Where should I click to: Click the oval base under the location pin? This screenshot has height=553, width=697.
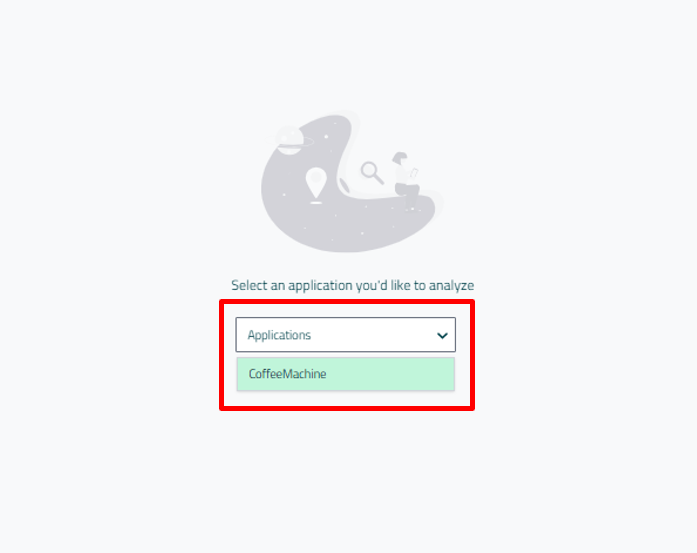tap(316, 203)
